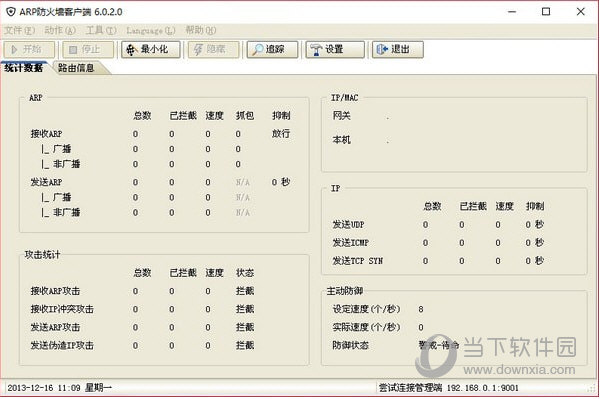
Task: Click the 发送ARP攻击 row label
Action: (x=55, y=327)
